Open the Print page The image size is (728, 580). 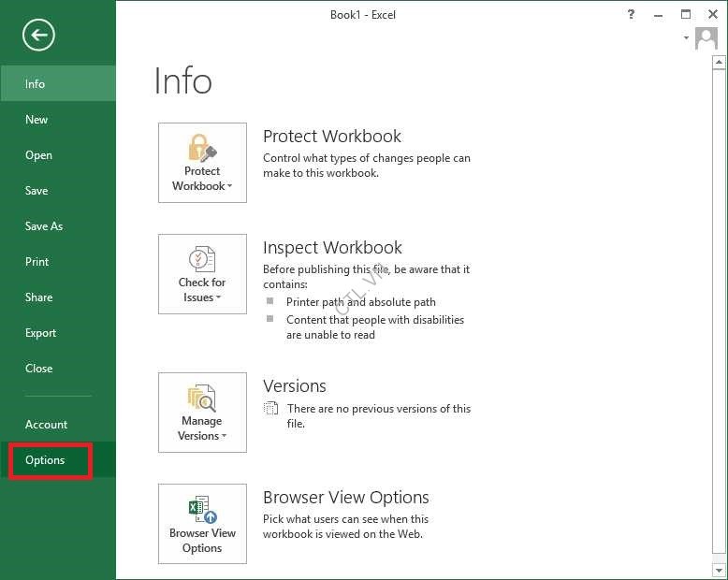click(x=58, y=262)
